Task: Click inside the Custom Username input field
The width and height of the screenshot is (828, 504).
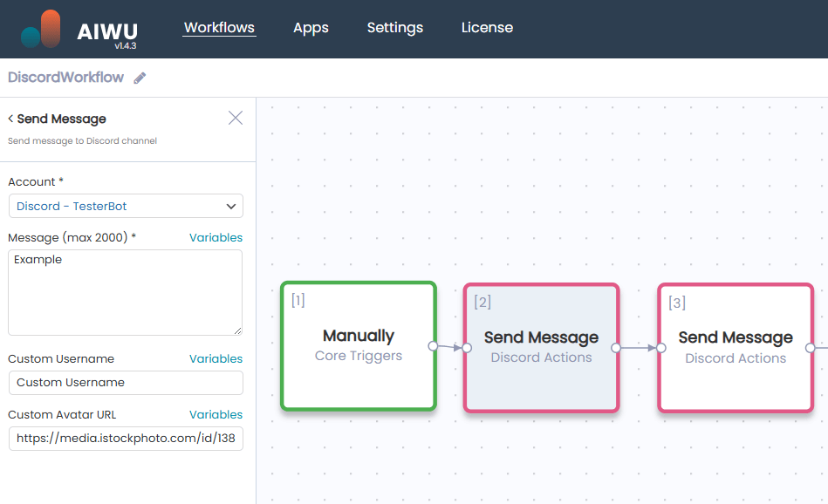Action: pyautogui.click(x=125, y=383)
